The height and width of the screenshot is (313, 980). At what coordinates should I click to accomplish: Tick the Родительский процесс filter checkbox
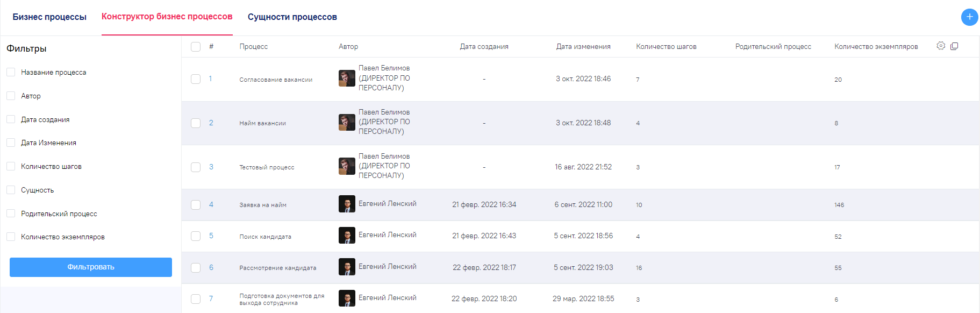(x=11, y=214)
